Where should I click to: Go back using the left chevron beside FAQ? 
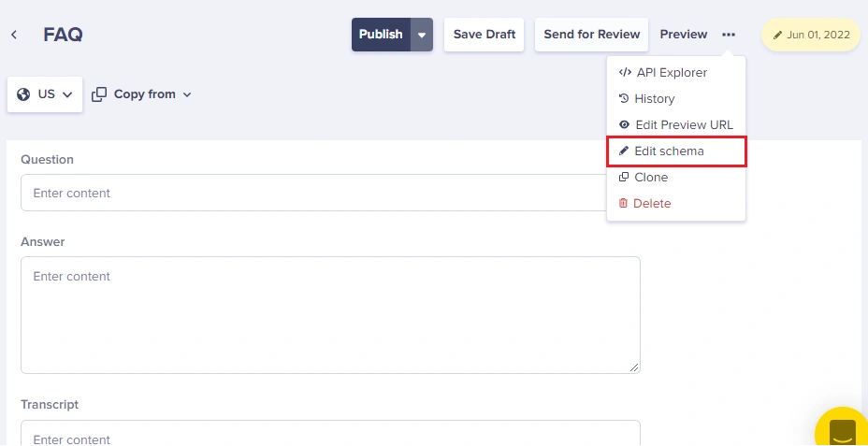(x=14, y=35)
